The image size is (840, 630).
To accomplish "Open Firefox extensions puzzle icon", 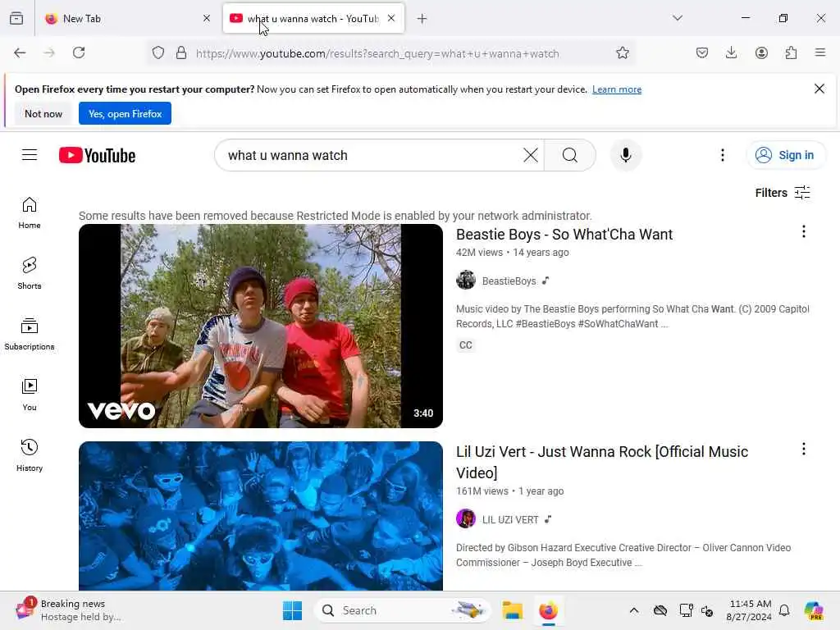I will [791, 52].
